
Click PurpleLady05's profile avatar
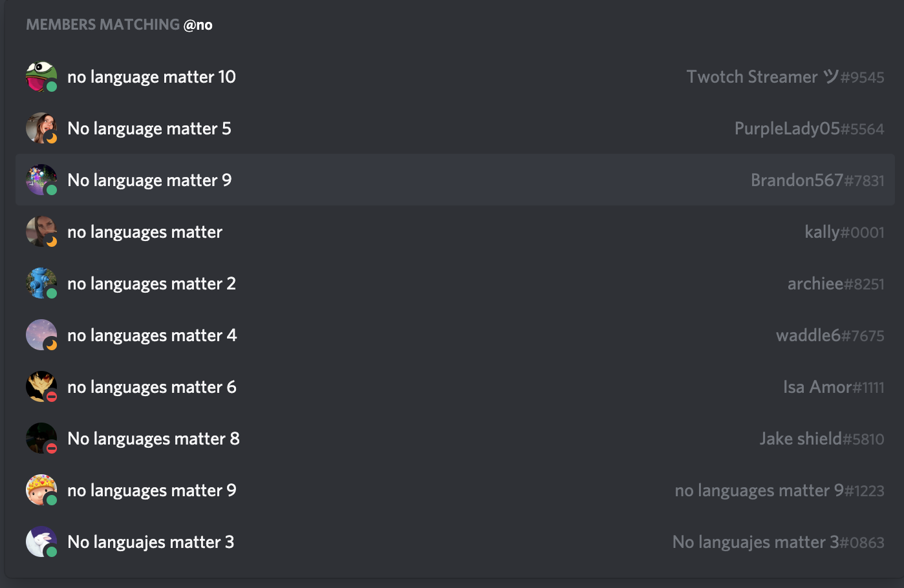(41, 129)
